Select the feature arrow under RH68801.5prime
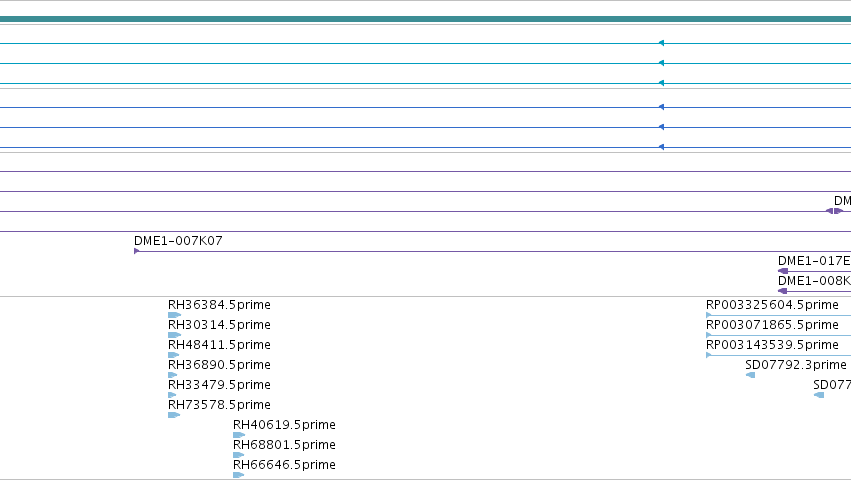Viewport: 851px width, 480px height. pos(238,456)
